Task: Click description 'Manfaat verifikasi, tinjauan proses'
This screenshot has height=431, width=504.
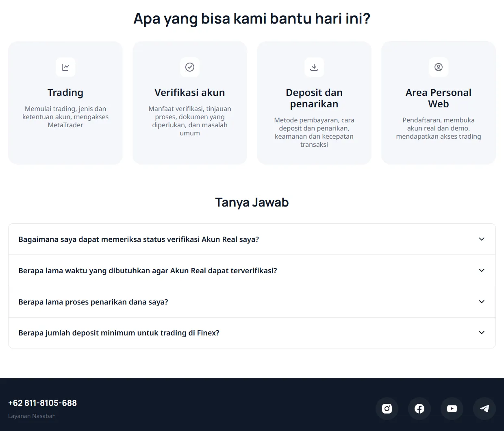Action: pos(190,121)
